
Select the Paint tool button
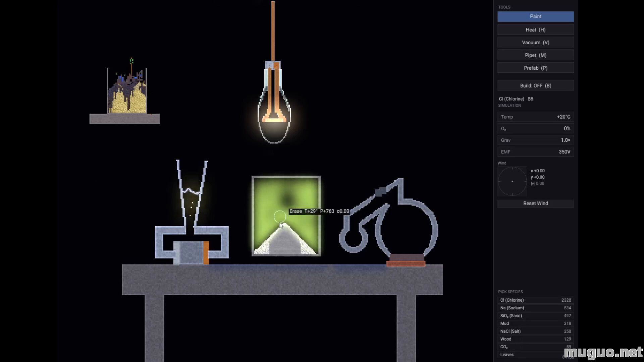535,16
